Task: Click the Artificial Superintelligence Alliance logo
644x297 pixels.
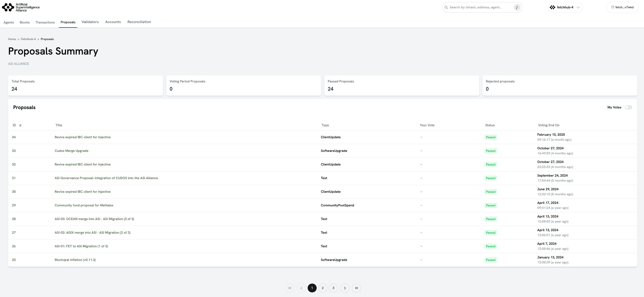Action: (21, 7)
